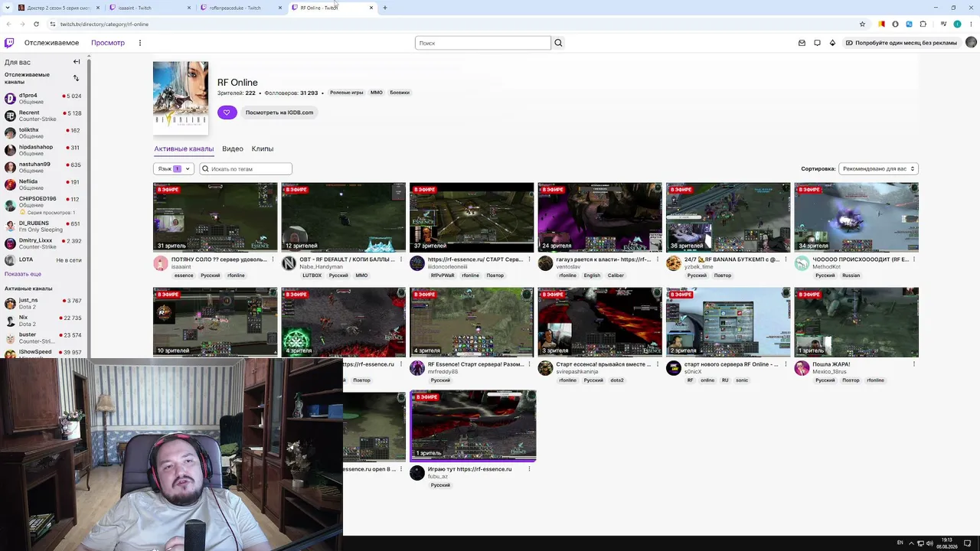Open the offline LOTA channel in sidebar
The image size is (980, 551).
coord(44,260)
